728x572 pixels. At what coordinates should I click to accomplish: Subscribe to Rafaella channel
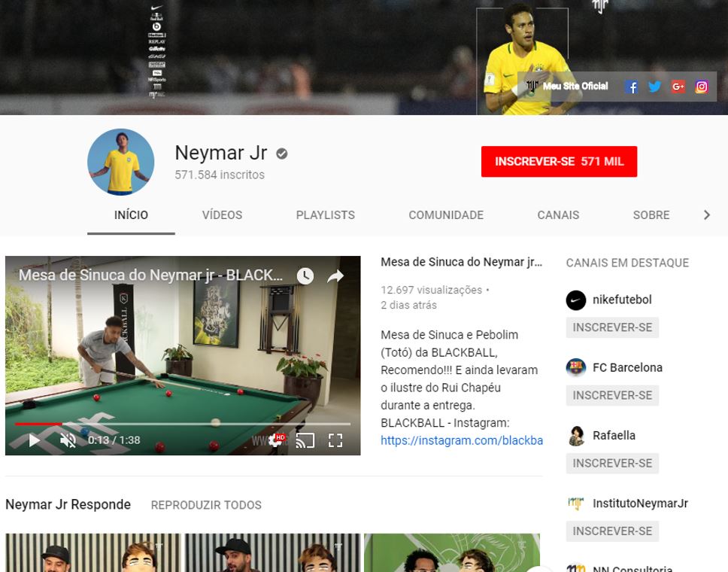(x=612, y=464)
